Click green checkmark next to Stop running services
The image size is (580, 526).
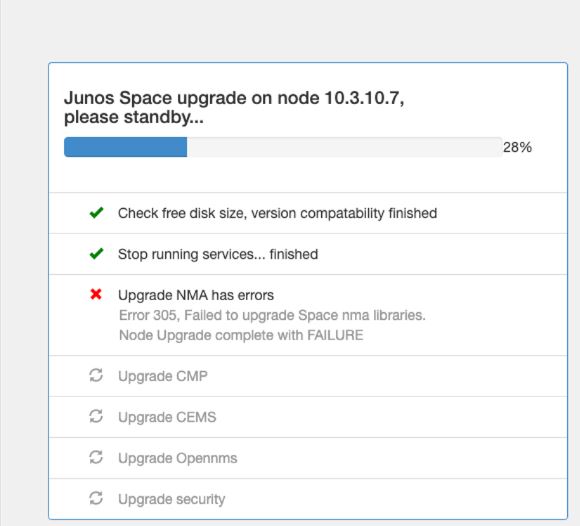pyautogui.click(x=96, y=254)
